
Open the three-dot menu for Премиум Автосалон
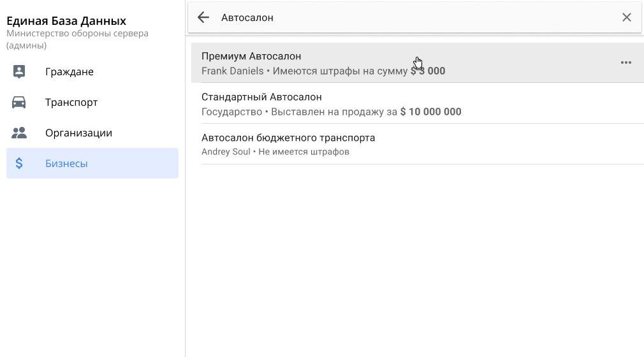[626, 62]
